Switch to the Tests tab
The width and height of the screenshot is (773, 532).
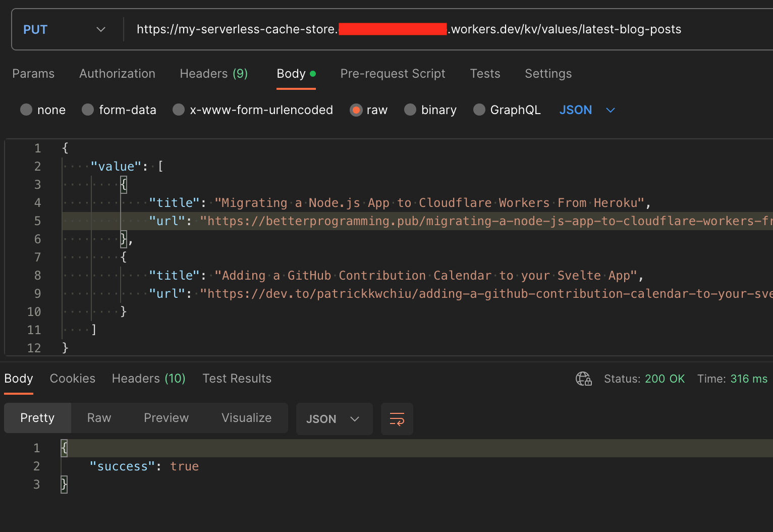click(485, 74)
